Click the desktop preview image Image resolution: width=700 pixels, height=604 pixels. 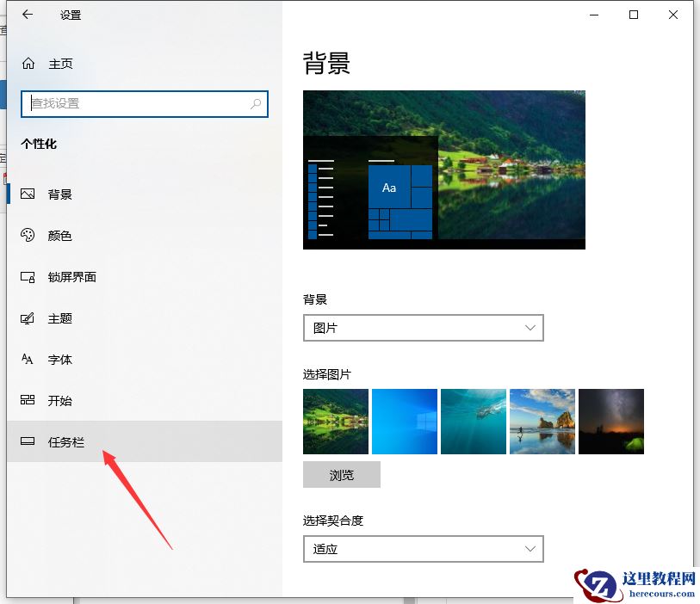pos(443,169)
